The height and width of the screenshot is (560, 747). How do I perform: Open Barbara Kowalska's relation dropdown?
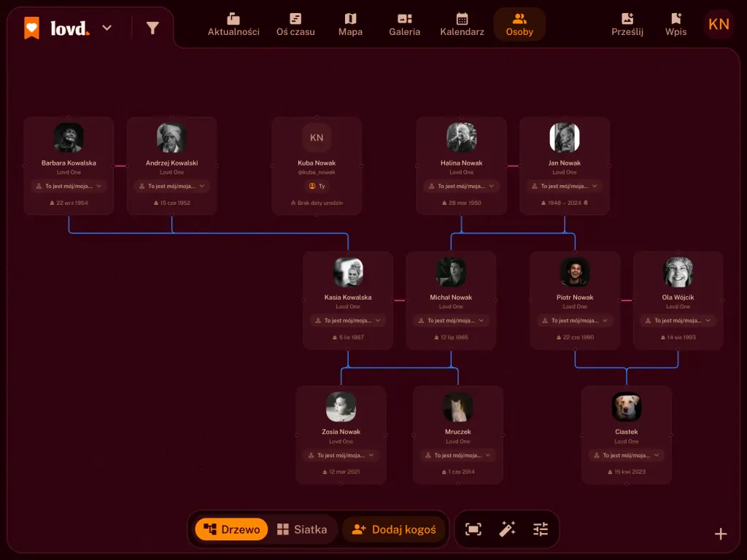coord(69,186)
